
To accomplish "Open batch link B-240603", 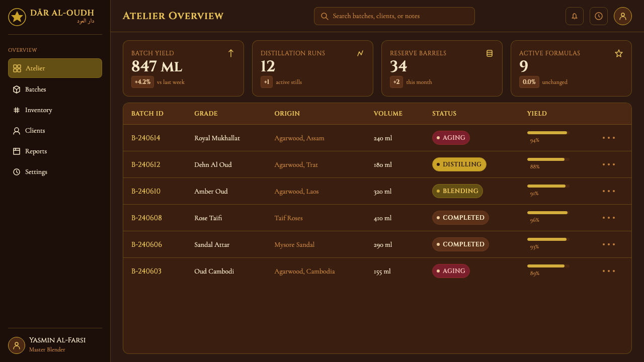I will [x=146, y=271].
